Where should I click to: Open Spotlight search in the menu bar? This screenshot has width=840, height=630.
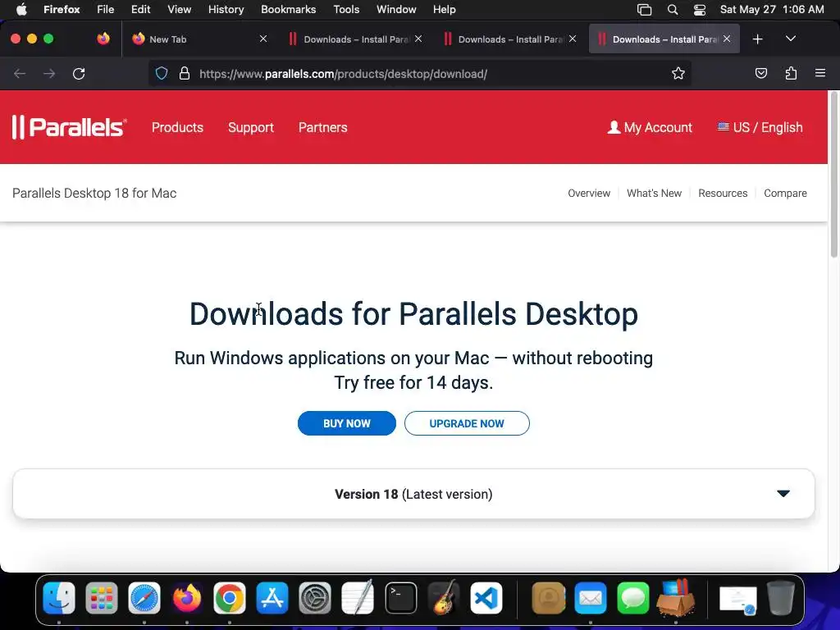(673, 9)
